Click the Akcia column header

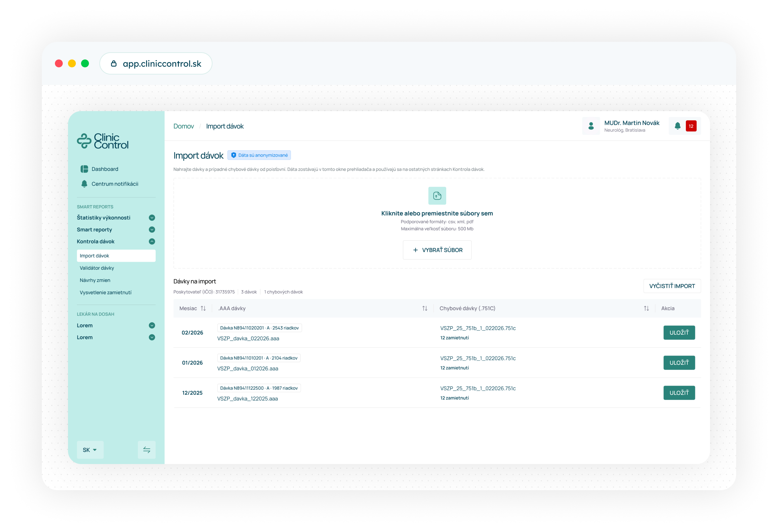point(668,308)
